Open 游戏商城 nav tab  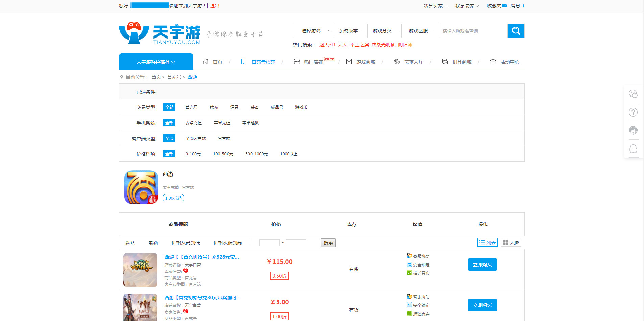(366, 62)
